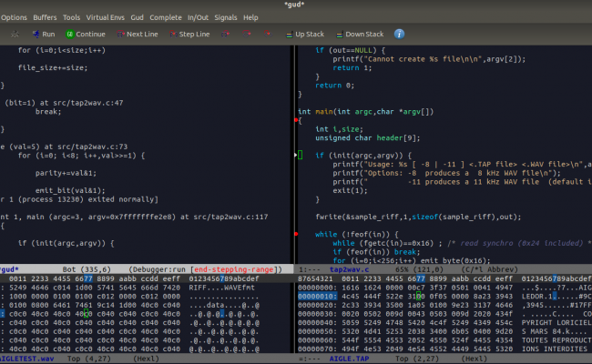
Task: Click the fwrite(&sample_riff...) source line
Action: [418, 217]
